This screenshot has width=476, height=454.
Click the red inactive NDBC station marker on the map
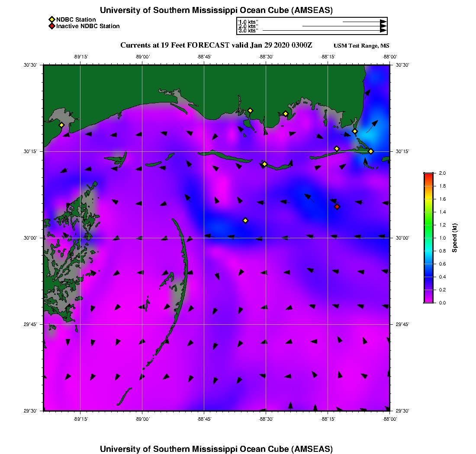point(337,207)
